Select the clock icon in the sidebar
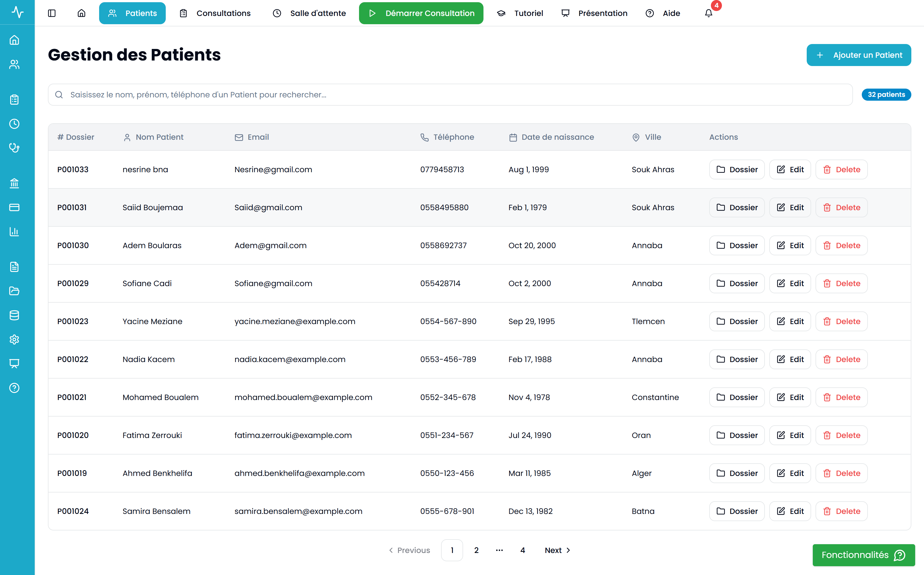Image resolution: width=924 pixels, height=575 pixels. pos(14,123)
